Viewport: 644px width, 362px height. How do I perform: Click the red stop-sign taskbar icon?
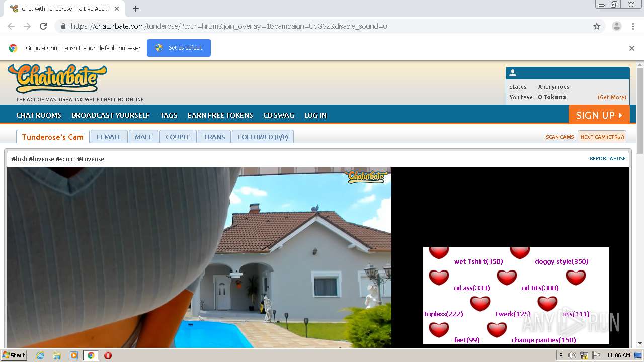[x=108, y=355]
